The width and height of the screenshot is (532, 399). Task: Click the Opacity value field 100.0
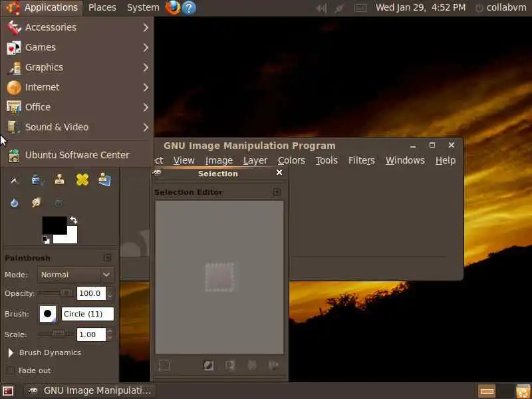click(x=91, y=293)
